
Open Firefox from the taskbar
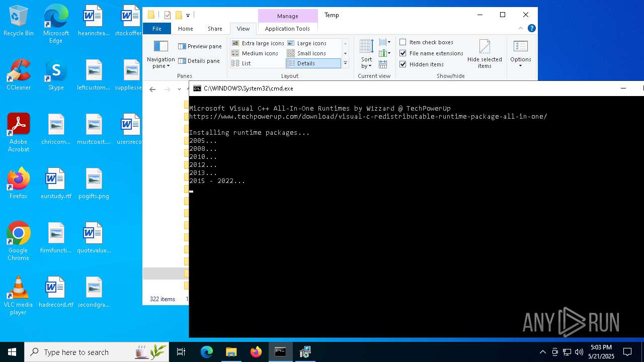coord(256,352)
